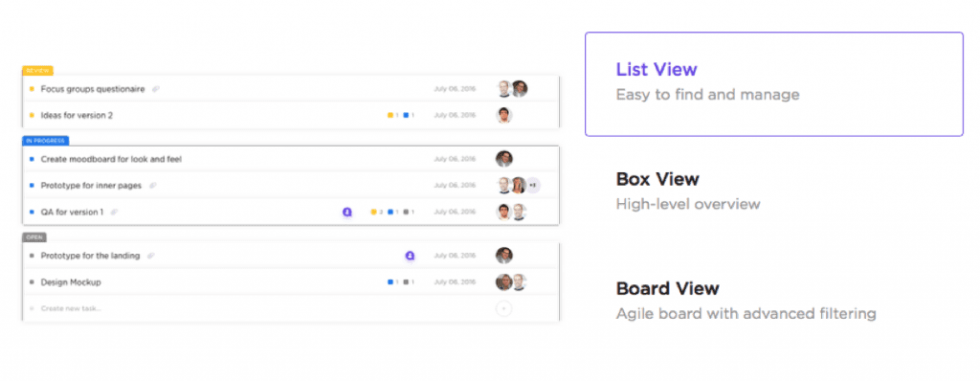
Task: Click the Create new task field
Action: pos(291,308)
